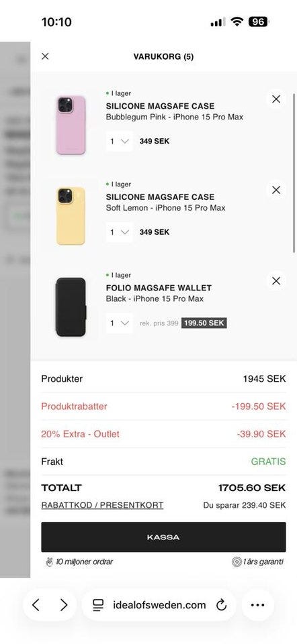This screenshot has width=297, height=644.
Task: Open the pink Silicone Magsafe Case thumbnail
Action: (71, 125)
